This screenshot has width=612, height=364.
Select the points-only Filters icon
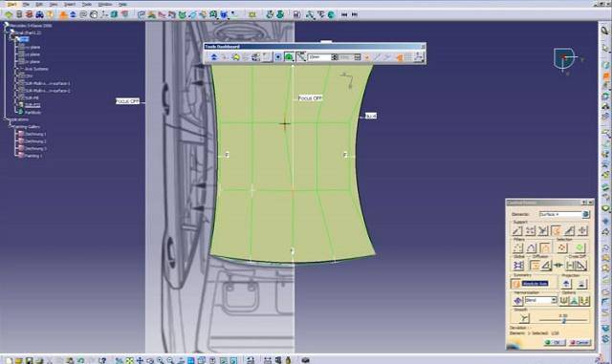click(x=517, y=247)
